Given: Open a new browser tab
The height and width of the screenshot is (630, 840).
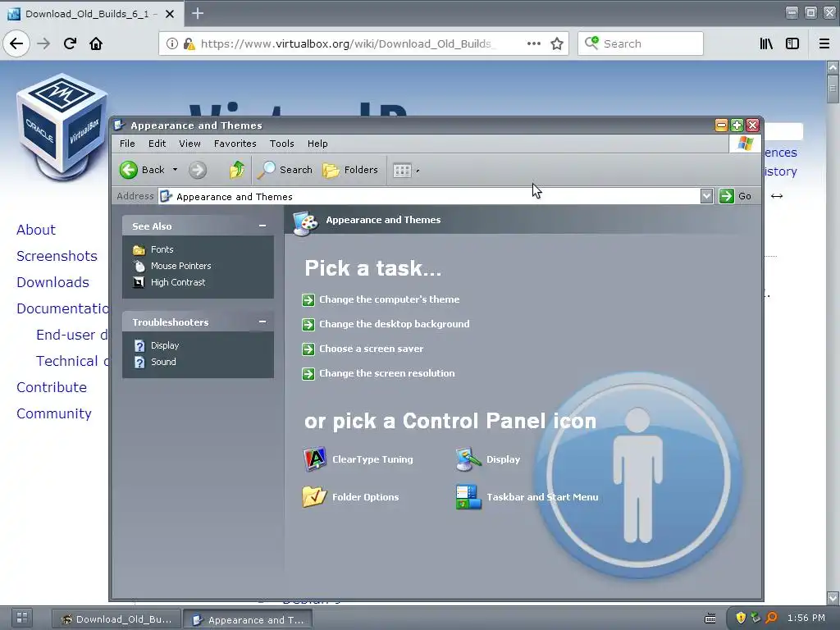Looking at the screenshot, I should click(x=198, y=13).
